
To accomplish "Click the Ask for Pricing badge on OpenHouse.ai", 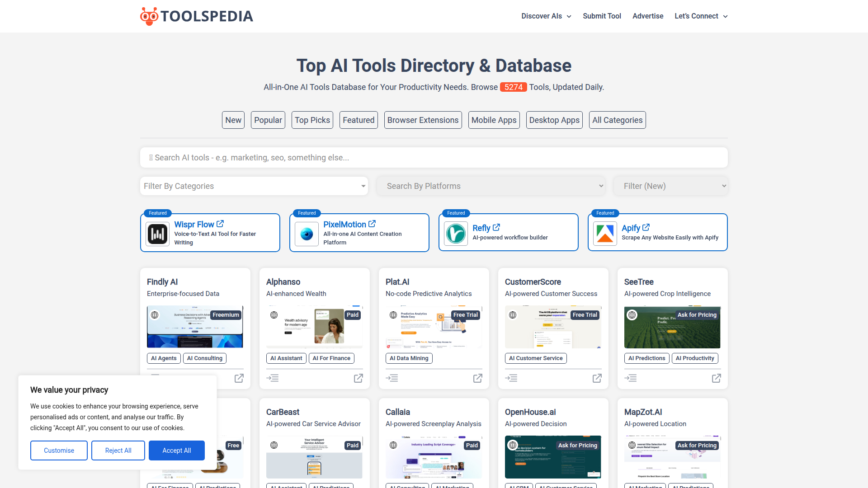I will (577, 446).
